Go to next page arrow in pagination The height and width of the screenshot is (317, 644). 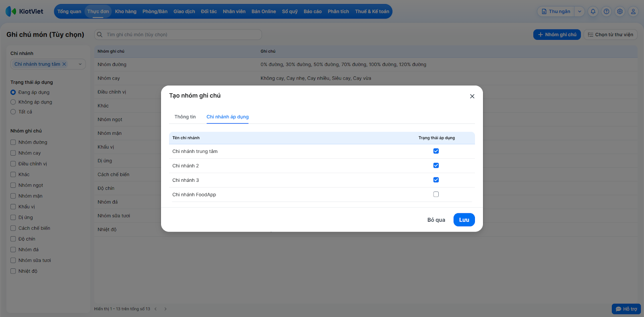(165, 309)
